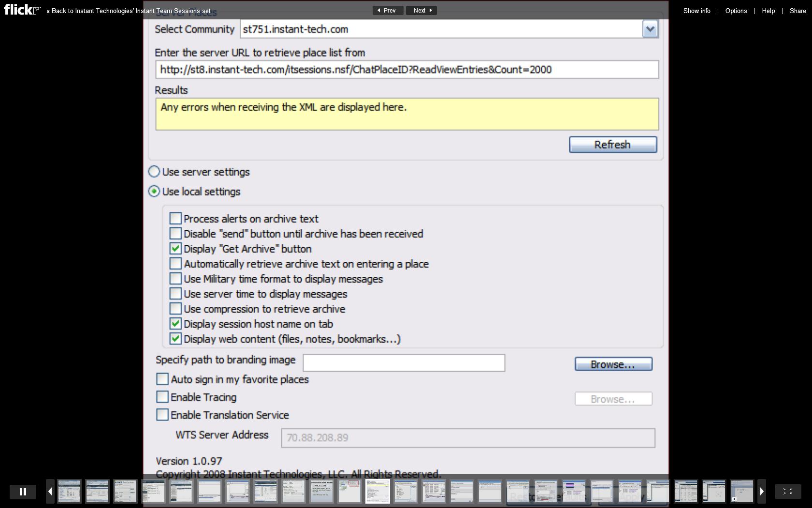Uncheck Display session host name on tab
This screenshot has height=508, width=812.
[x=175, y=324]
